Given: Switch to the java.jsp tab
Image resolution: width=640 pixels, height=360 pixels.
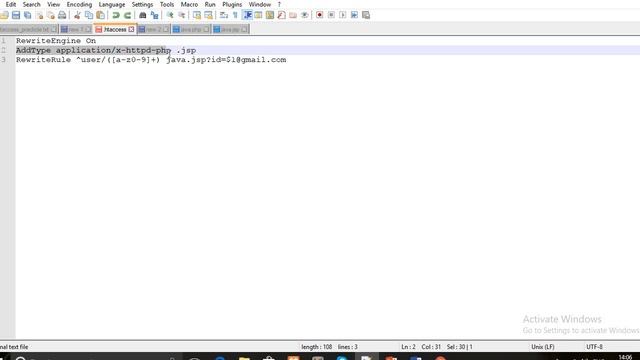Looking at the screenshot, I should (230, 29).
